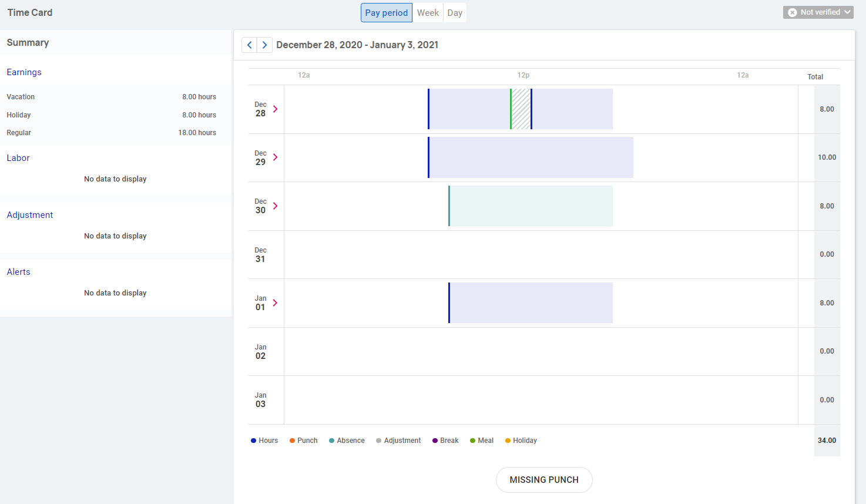The width and height of the screenshot is (866, 504).
Task: Expand Dec 30 row chevron
Action: pos(275,206)
